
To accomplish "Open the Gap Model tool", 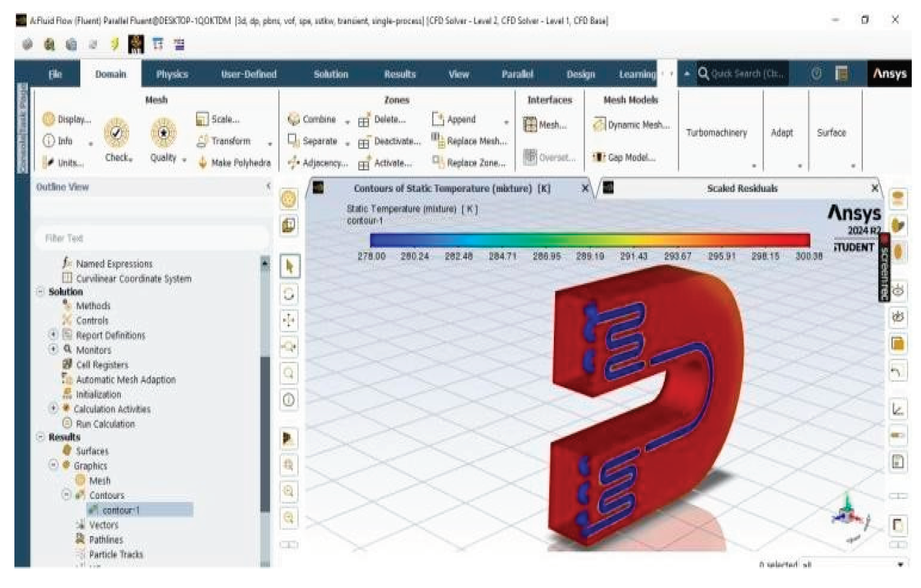I will pyautogui.click(x=599, y=157).
